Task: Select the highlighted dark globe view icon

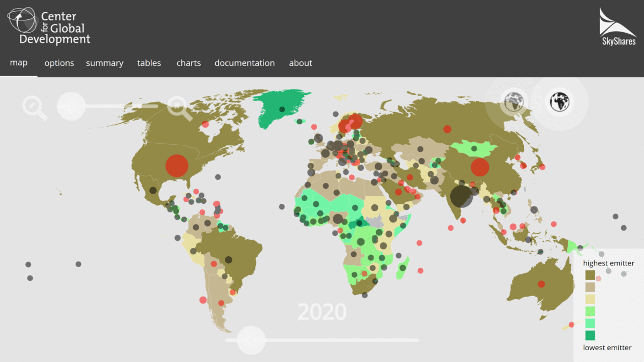Action: tap(559, 101)
